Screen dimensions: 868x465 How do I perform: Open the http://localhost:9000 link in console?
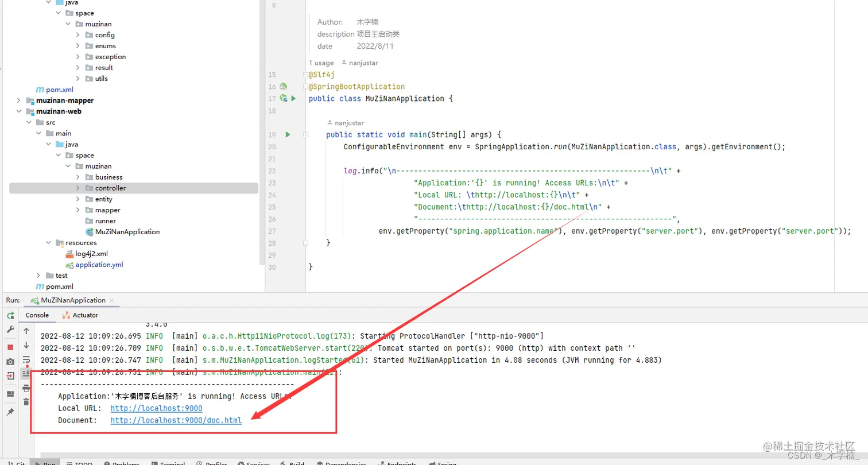pos(156,408)
